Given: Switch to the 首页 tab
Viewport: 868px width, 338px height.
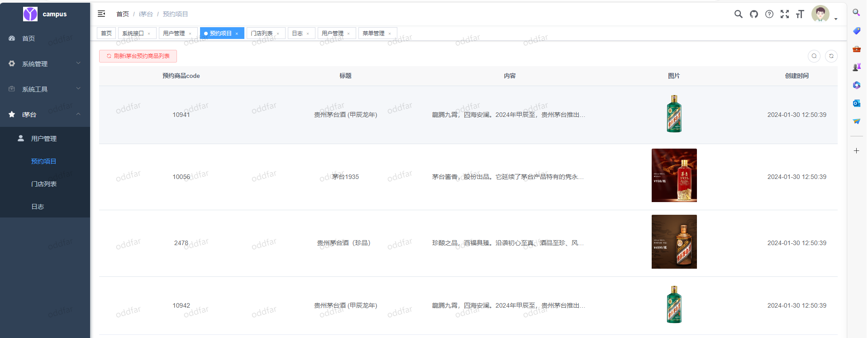Looking at the screenshot, I should [x=106, y=33].
